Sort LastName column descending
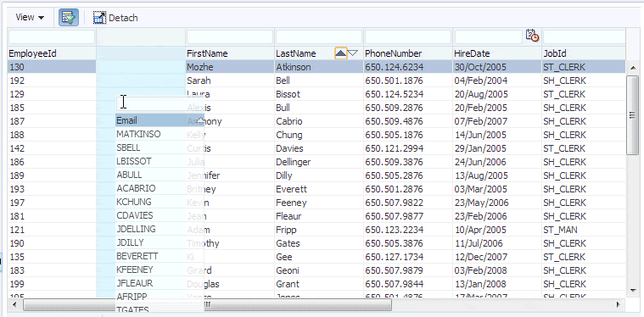The height and width of the screenshot is (317, 644). 353,53
